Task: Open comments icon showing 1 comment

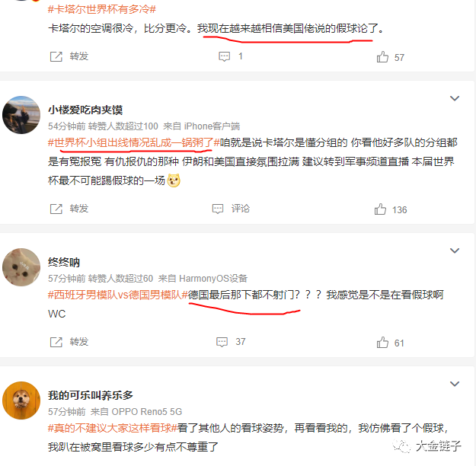Action: click(225, 56)
